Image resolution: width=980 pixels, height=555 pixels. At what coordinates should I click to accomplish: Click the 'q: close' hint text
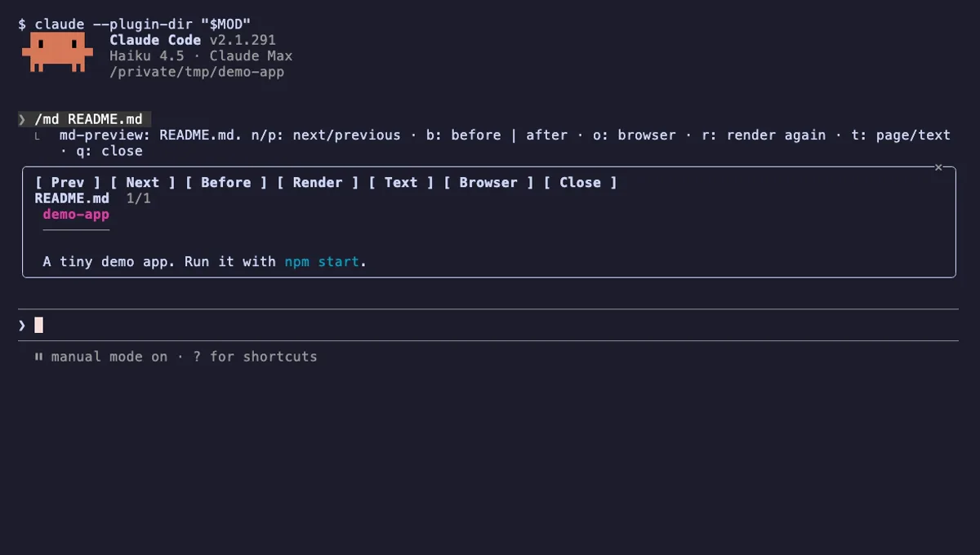pos(109,151)
